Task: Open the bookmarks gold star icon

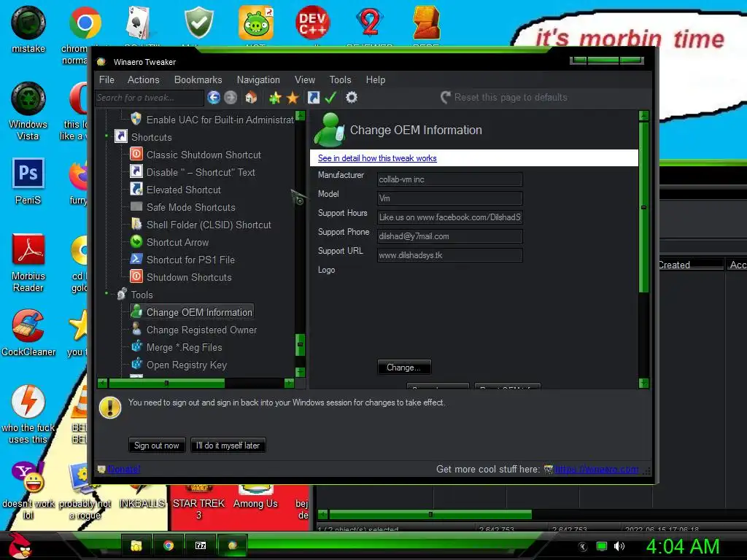Action: point(292,98)
